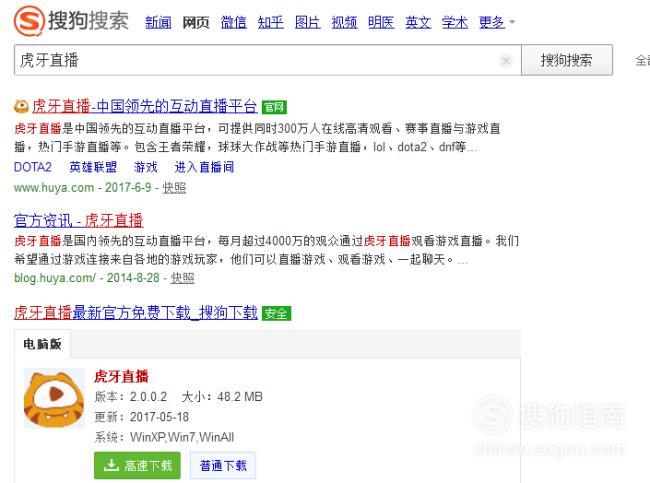Click the search input containing 虎牙直播
Screen dimensions: 650x483
pos(267,60)
